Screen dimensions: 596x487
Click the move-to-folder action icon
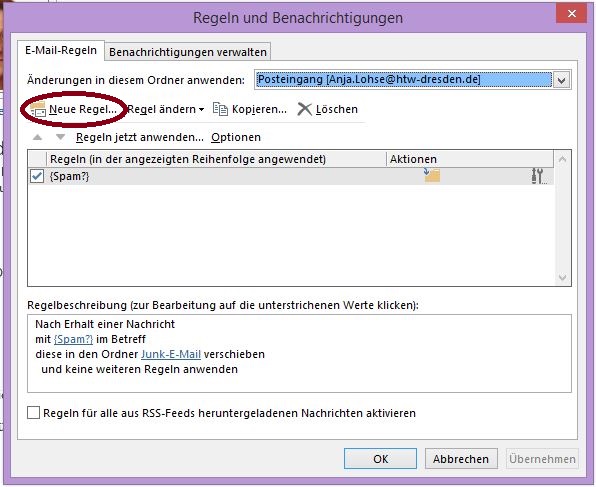click(x=432, y=175)
